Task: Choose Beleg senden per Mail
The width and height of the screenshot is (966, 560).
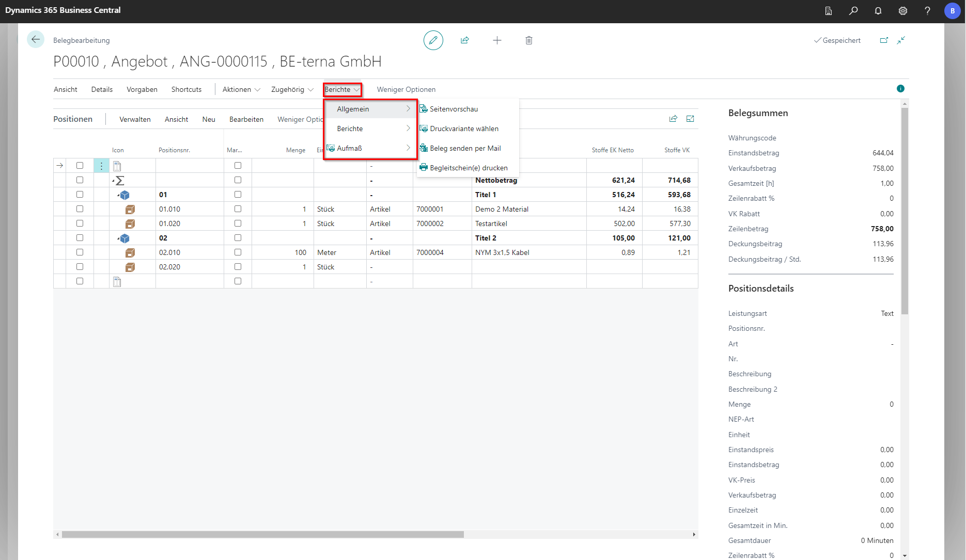Action: tap(465, 148)
